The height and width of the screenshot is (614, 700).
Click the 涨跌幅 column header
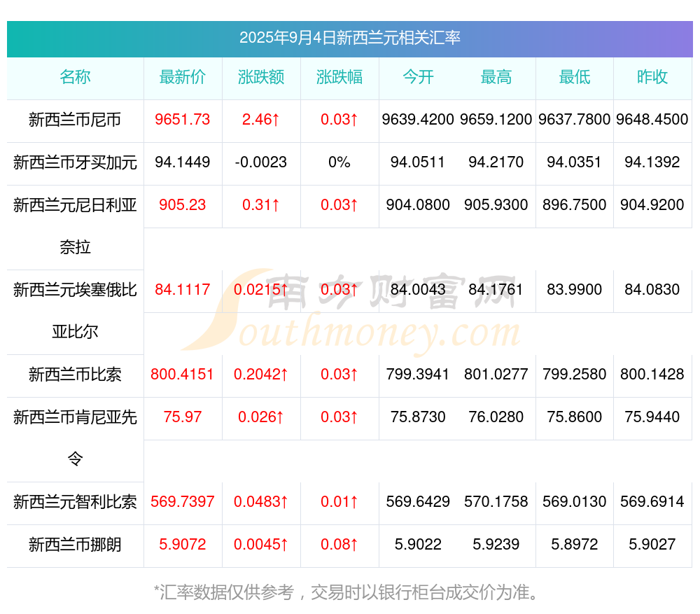[x=339, y=77]
